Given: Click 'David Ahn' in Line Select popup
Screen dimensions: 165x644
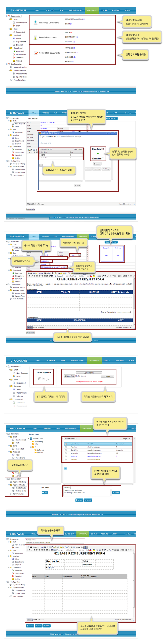Looking at the screenshot, I should 97,149.
